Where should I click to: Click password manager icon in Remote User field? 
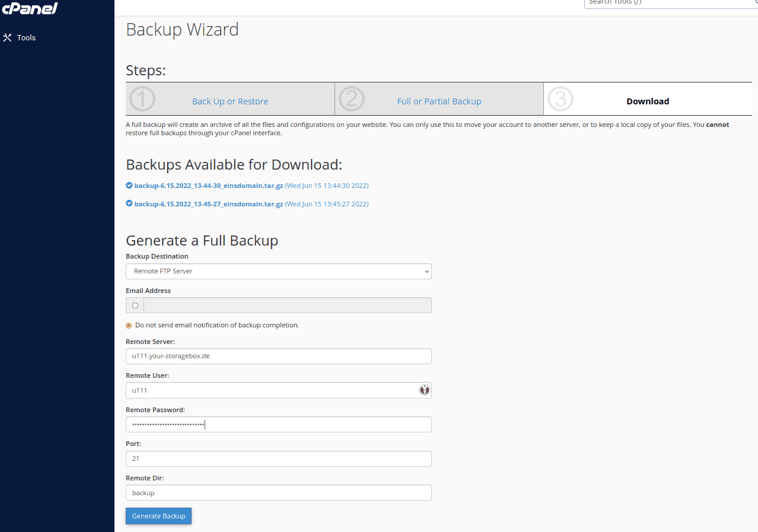(424, 390)
